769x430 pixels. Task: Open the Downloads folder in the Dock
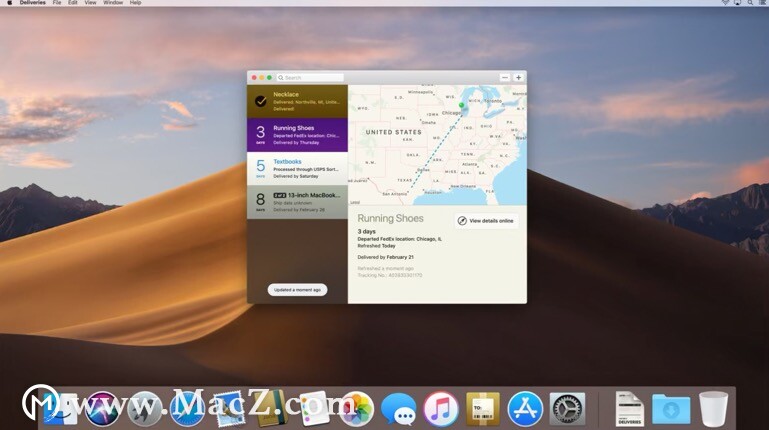(x=671, y=408)
